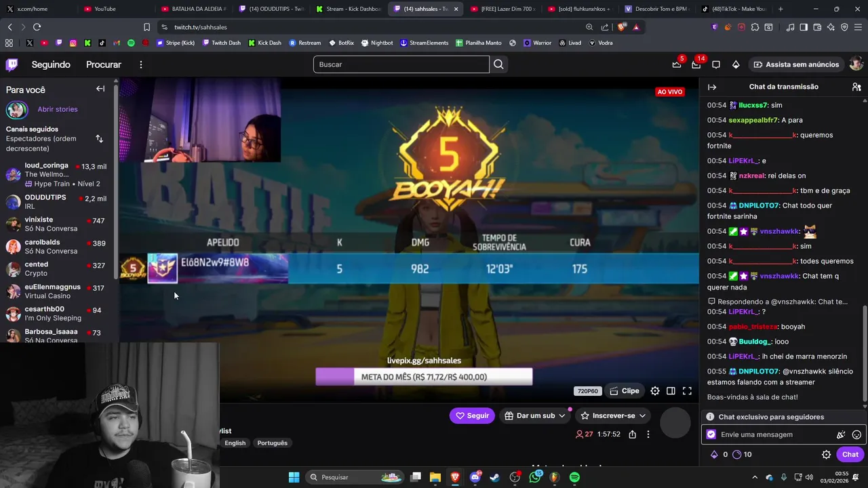Click Assista sem anúncios button
868x488 pixels.
point(795,64)
